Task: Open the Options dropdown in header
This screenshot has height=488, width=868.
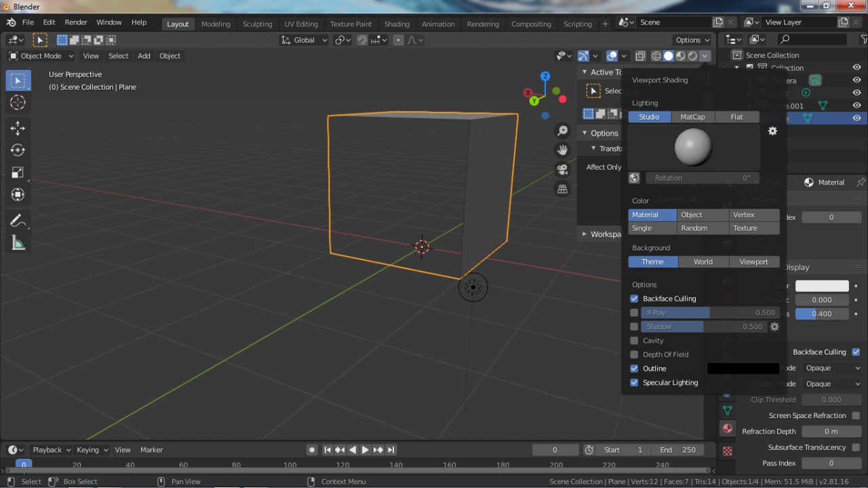Action: tap(692, 40)
